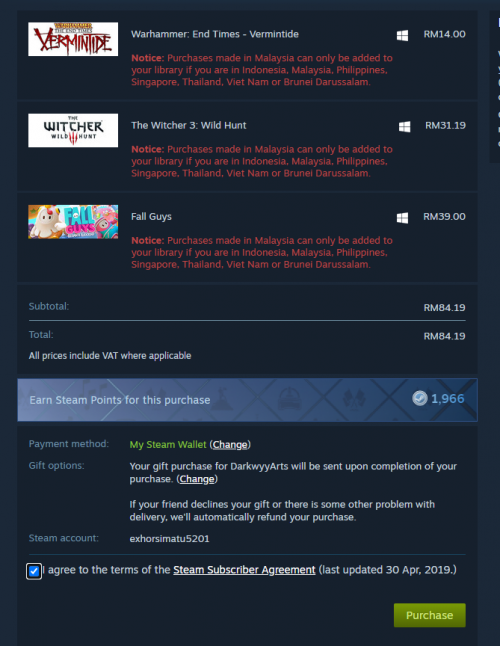Untick the Steam Subscriber Agreement checkbox

click(x=34, y=571)
